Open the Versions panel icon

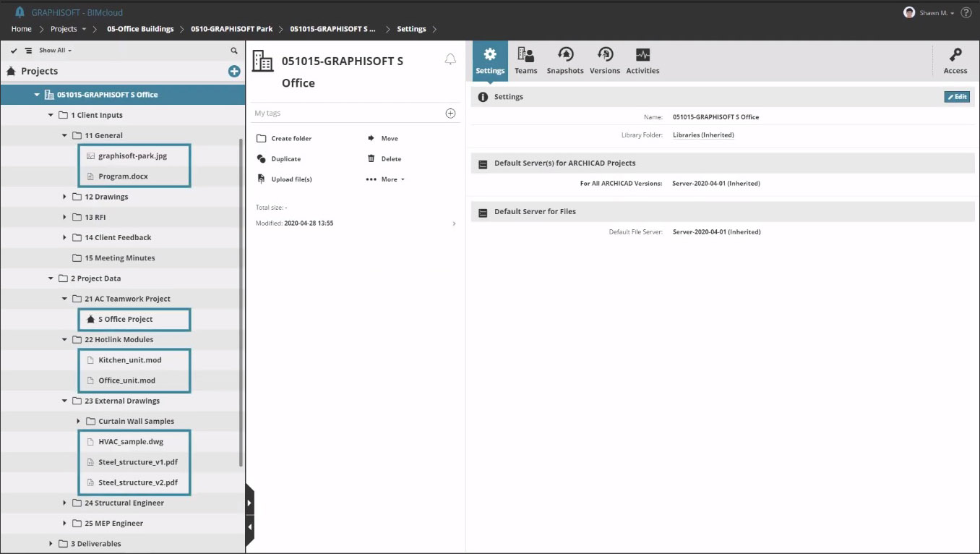click(605, 56)
